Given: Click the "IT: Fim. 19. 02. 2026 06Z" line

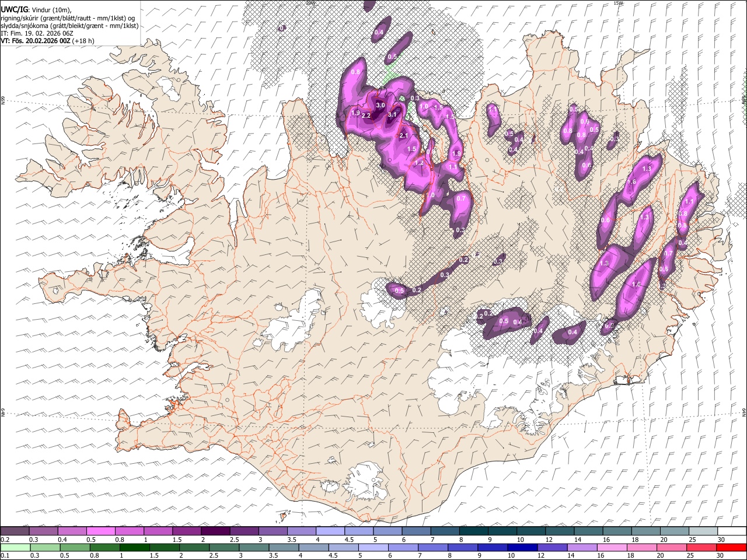Looking at the screenshot, I should coord(37,33).
